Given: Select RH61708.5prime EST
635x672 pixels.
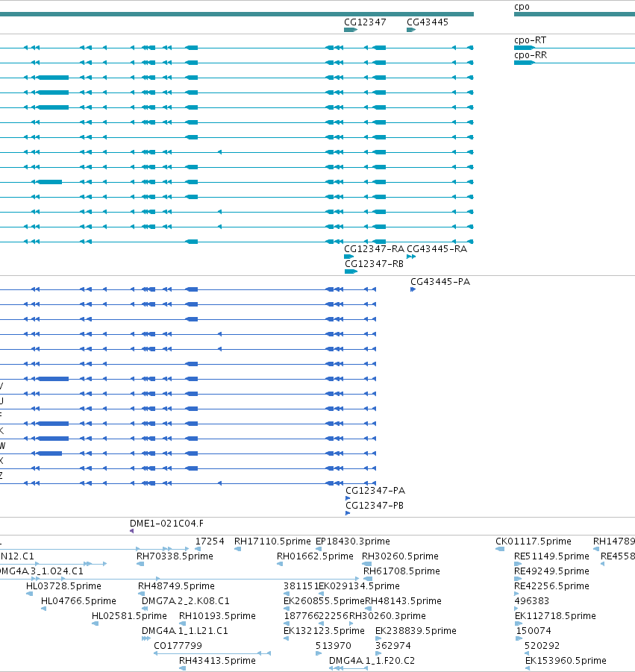Looking at the screenshot, I should point(401,571).
